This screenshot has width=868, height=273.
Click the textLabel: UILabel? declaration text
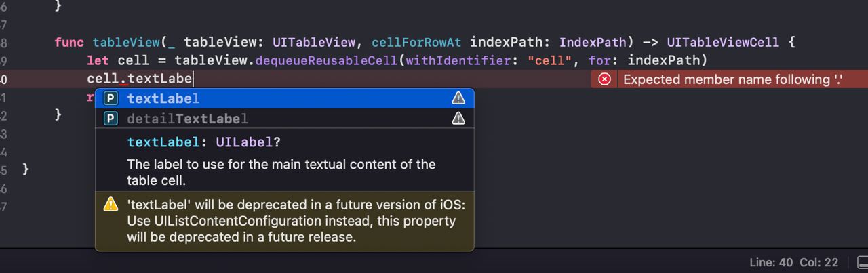click(204, 143)
